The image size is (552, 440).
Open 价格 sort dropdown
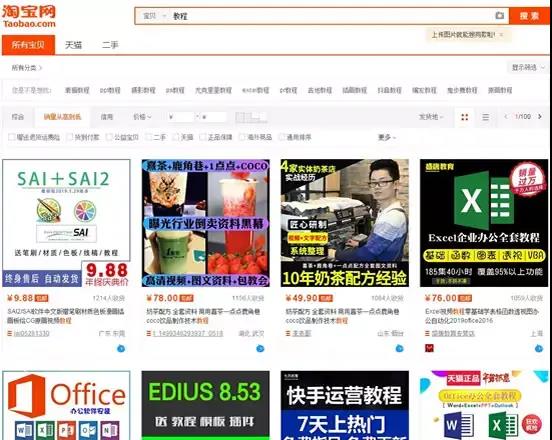pos(142,117)
